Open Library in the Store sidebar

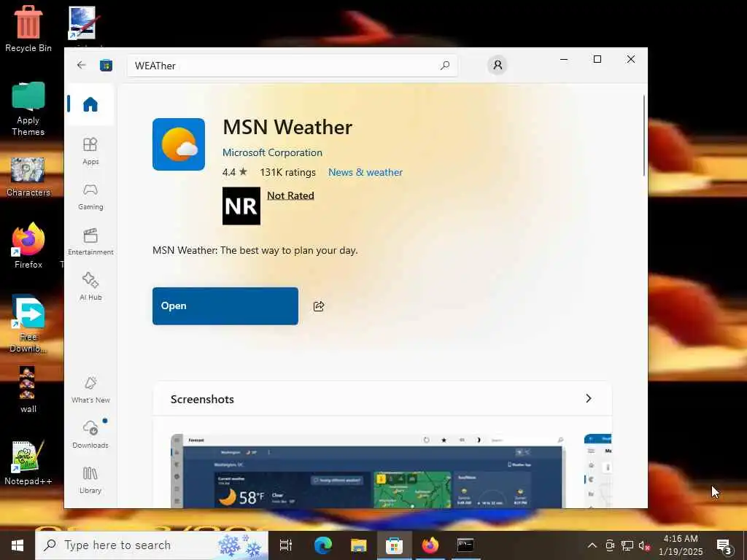(x=90, y=480)
